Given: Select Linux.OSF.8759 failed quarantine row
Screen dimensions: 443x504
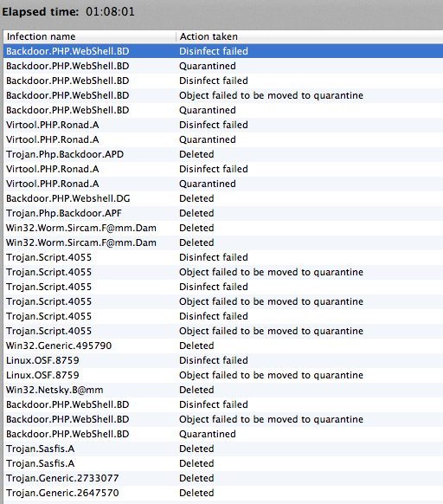Looking at the screenshot, I should pyautogui.click(x=223, y=375).
